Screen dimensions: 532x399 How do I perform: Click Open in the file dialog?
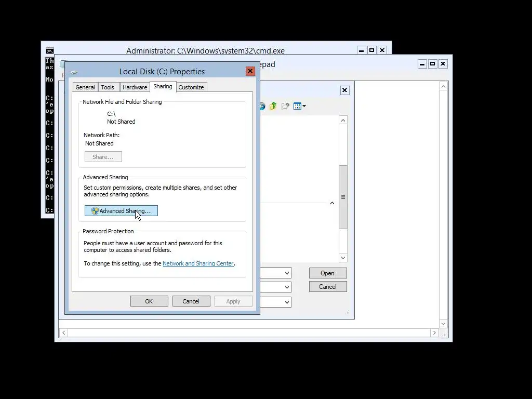coord(327,273)
